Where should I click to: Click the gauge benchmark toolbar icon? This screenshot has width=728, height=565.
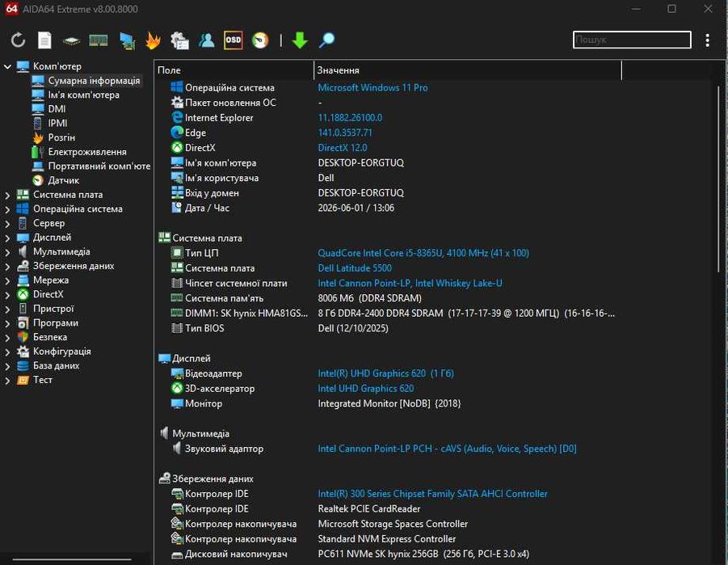coord(260,40)
